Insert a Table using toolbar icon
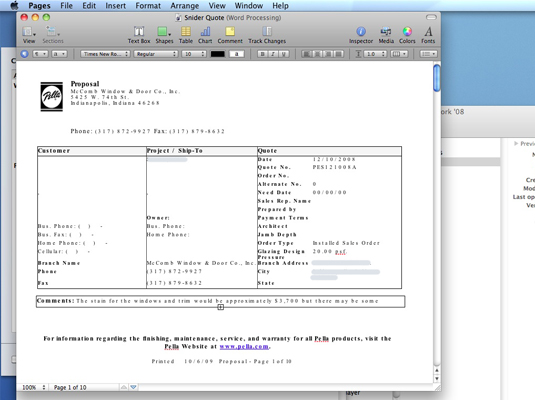The height and width of the screenshot is (400, 535). tap(186, 35)
